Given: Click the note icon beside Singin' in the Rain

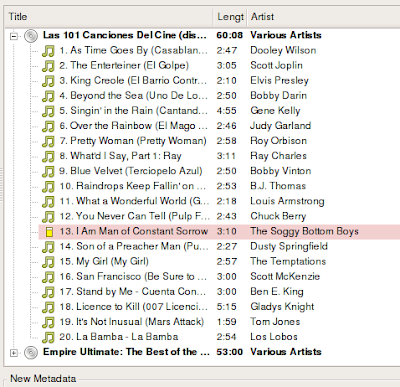Looking at the screenshot, I should [x=48, y=111].
